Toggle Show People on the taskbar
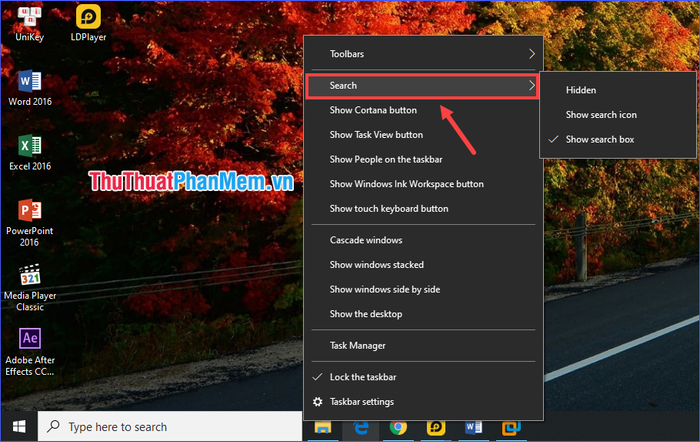The height and width of the screenshot is (442, 700). (423, 159)
